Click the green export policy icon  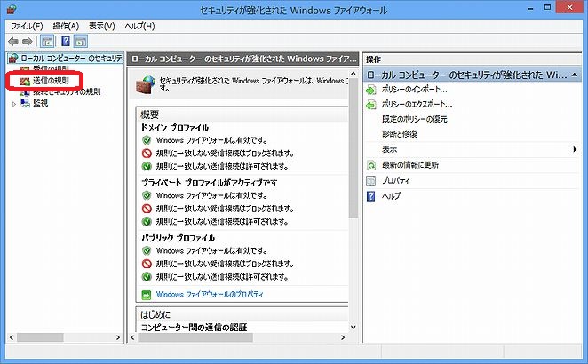371,105
